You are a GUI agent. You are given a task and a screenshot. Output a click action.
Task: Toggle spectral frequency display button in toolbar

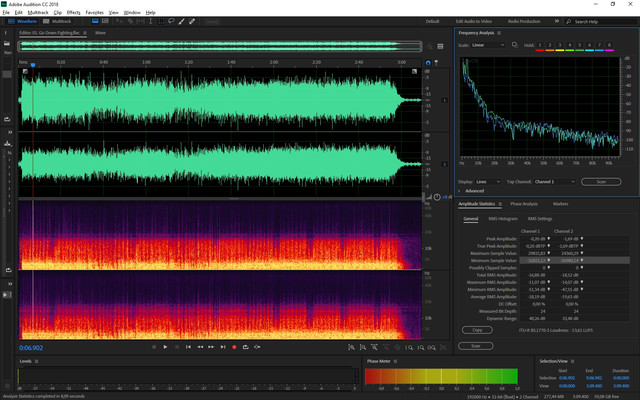click(95, 21)
